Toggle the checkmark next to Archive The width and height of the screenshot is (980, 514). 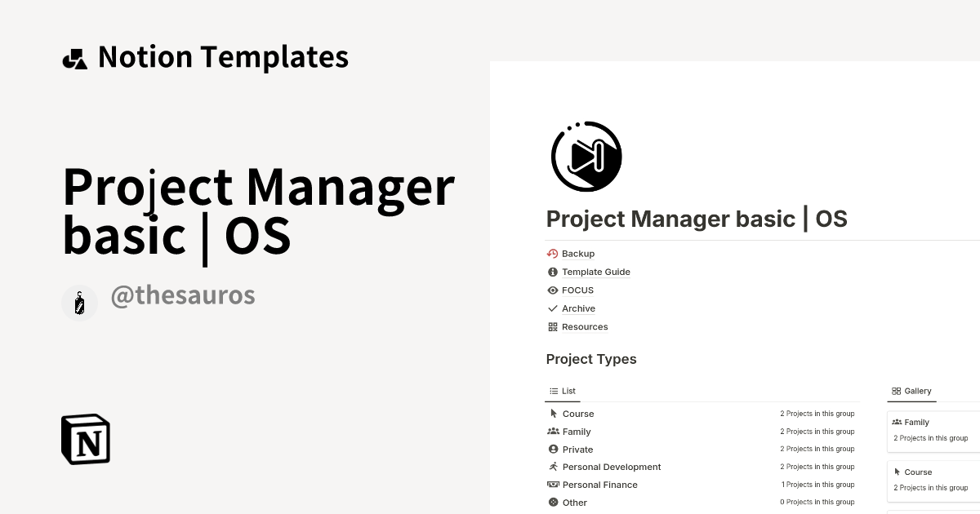click(552, 308)
